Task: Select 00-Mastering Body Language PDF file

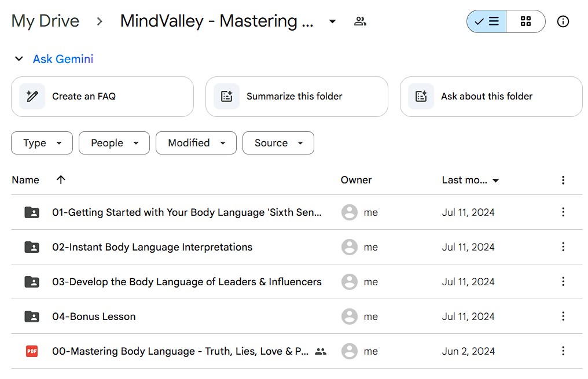Action: click(181, 351)
